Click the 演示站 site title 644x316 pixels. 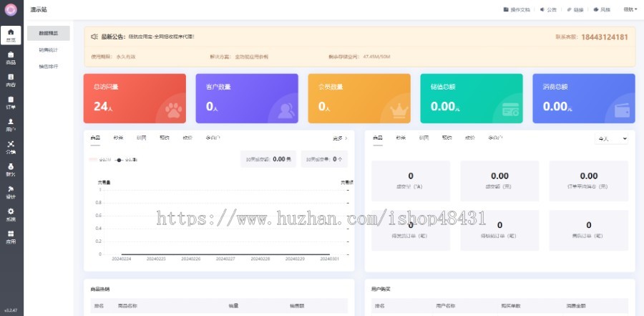point(39,9)
